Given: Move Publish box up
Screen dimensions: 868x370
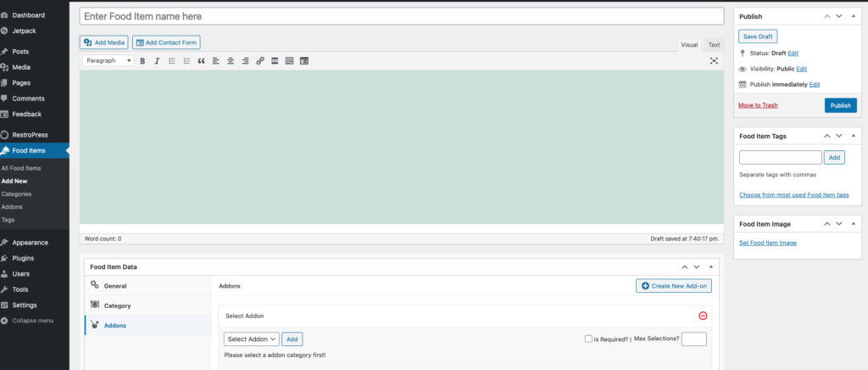Looking at the screenshot, I should (x=827, y=16).
